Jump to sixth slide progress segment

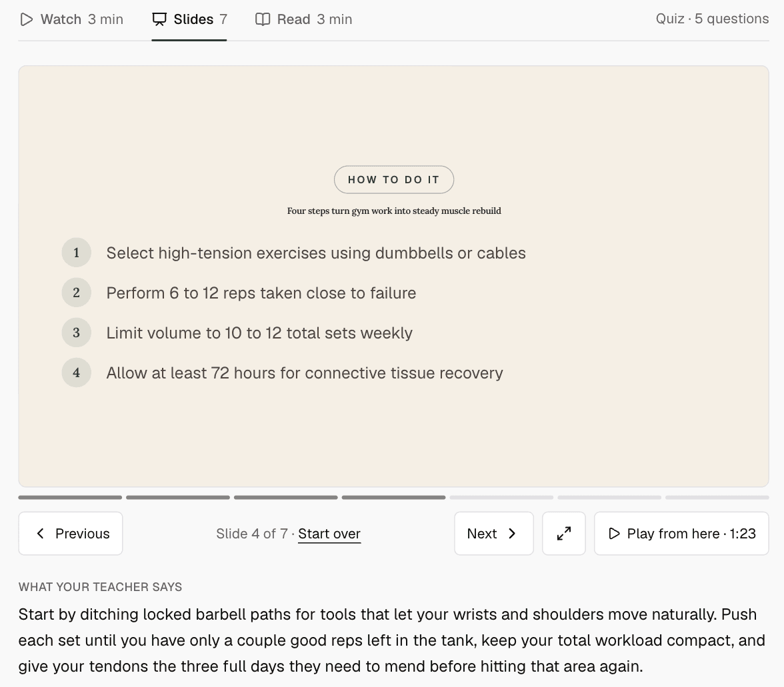[x=609, y=498]
